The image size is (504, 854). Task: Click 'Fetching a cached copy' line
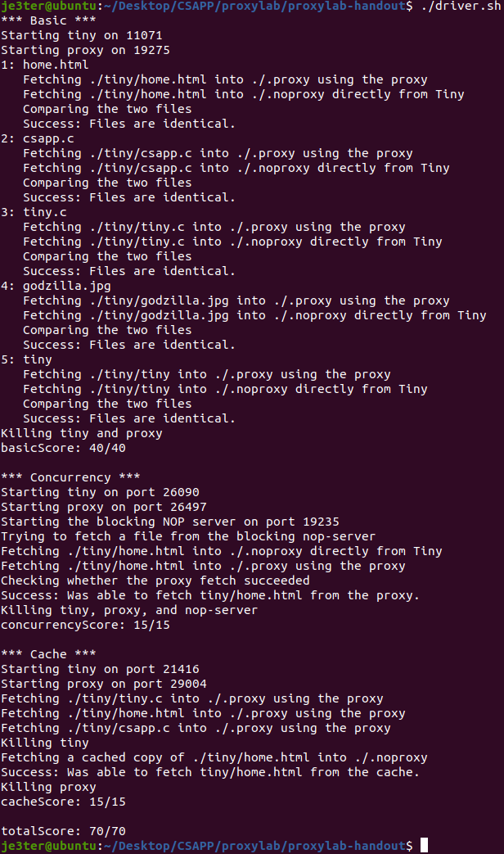(x=214, y=757)
